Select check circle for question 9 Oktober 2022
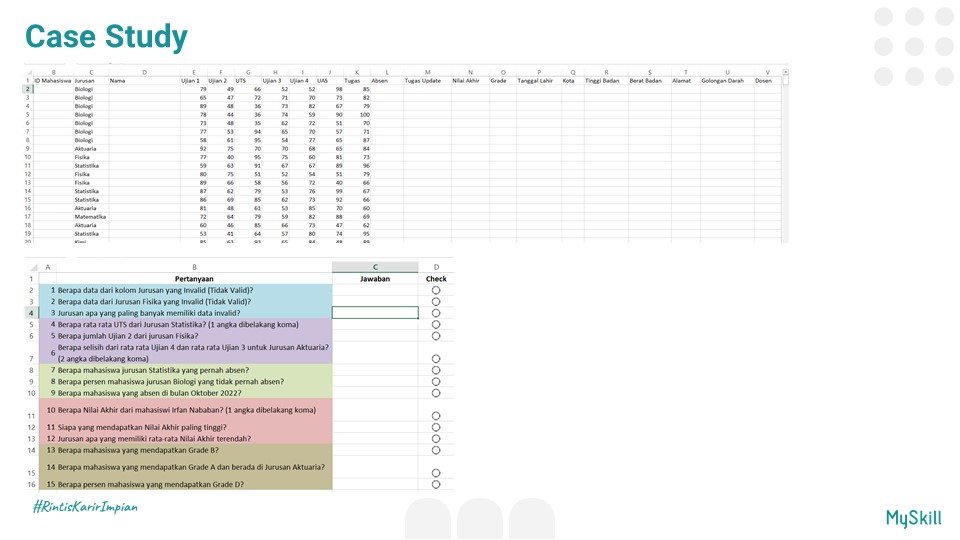 click(x=436, y=393)
